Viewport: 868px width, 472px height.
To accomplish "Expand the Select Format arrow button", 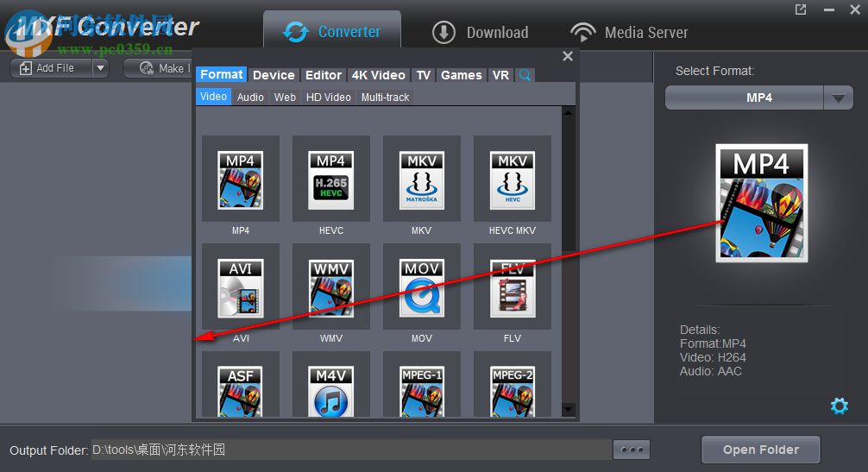I will pyautogui.click(x=838, y=98).
